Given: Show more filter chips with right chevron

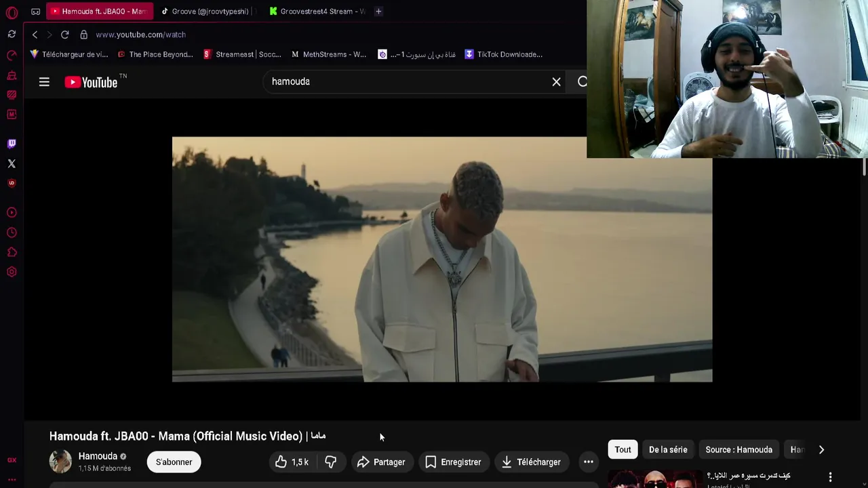Looking at the screenshot, I should pyautogui.click(x=821, y=449).
